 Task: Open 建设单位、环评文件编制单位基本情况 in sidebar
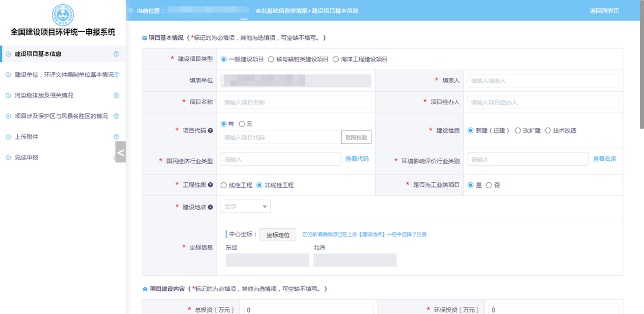(60, 75)
